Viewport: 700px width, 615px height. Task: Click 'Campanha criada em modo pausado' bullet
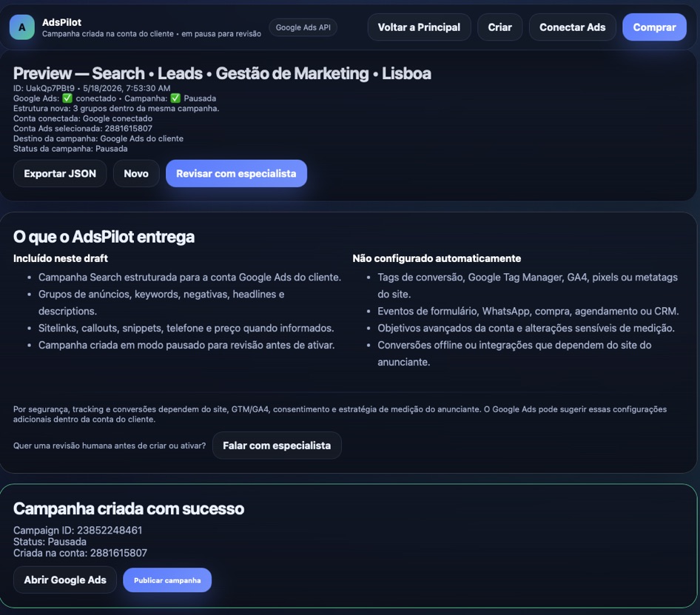186,345
